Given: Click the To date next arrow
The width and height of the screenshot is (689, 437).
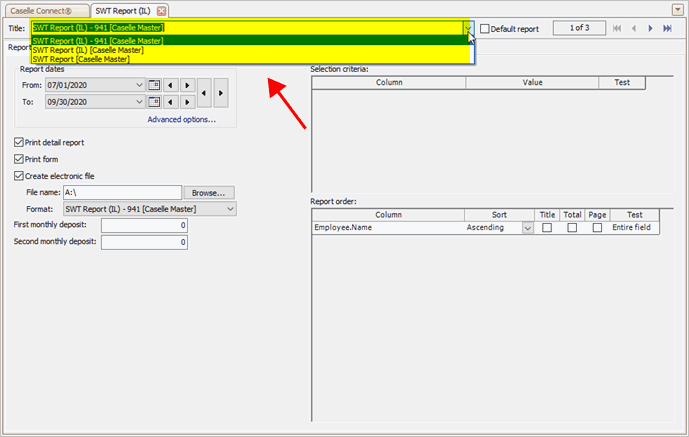Looking at the screenshot, I should tap(186, 102).
